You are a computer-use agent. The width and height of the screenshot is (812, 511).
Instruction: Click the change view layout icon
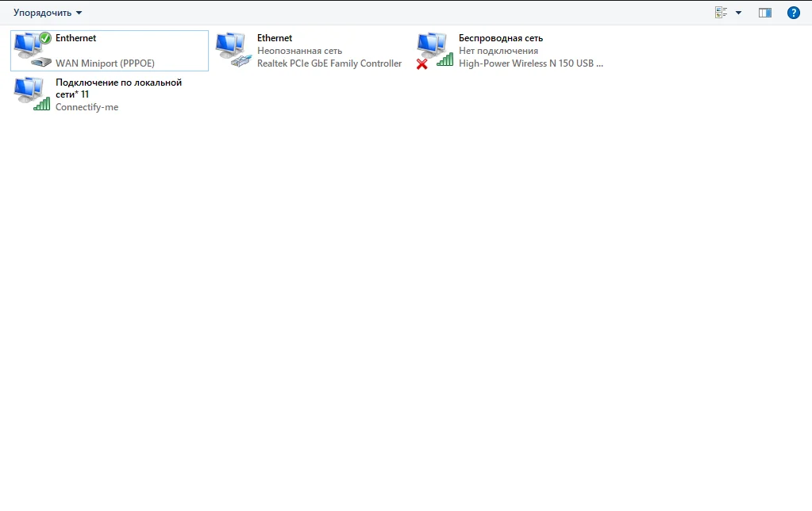721,13
